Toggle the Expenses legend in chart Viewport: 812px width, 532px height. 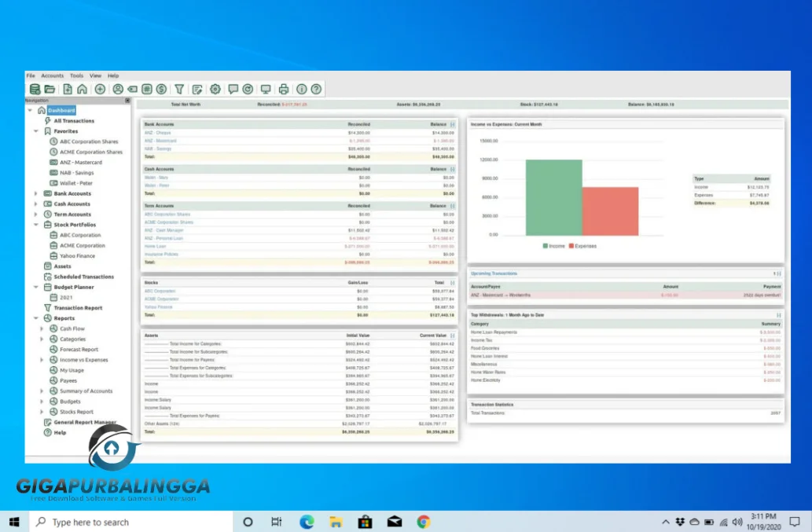(582, 246)
